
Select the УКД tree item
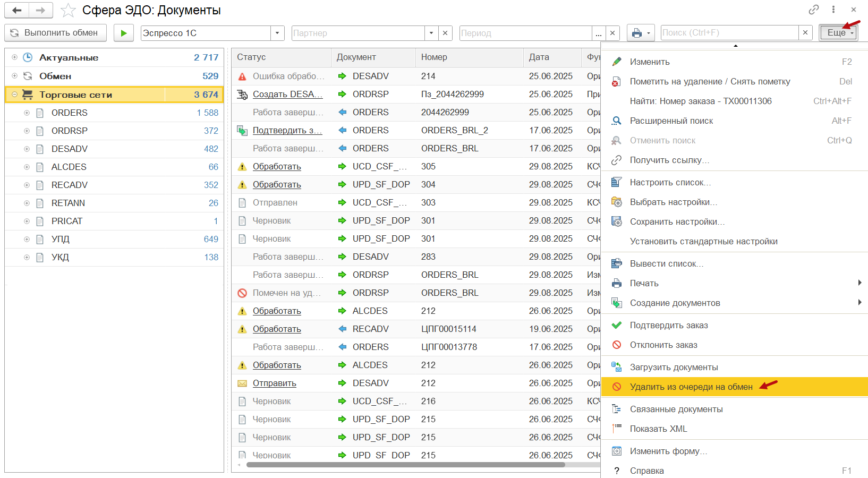point(114,257)
